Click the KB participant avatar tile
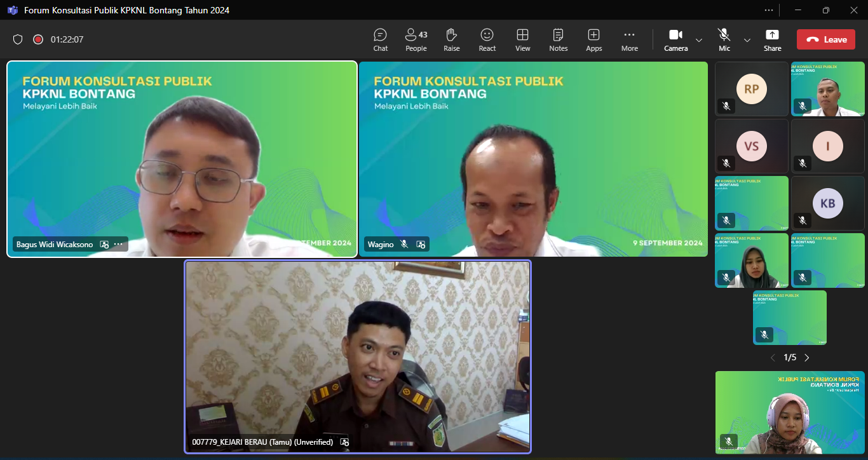This screenshot has width=868, height=460. 828,203
